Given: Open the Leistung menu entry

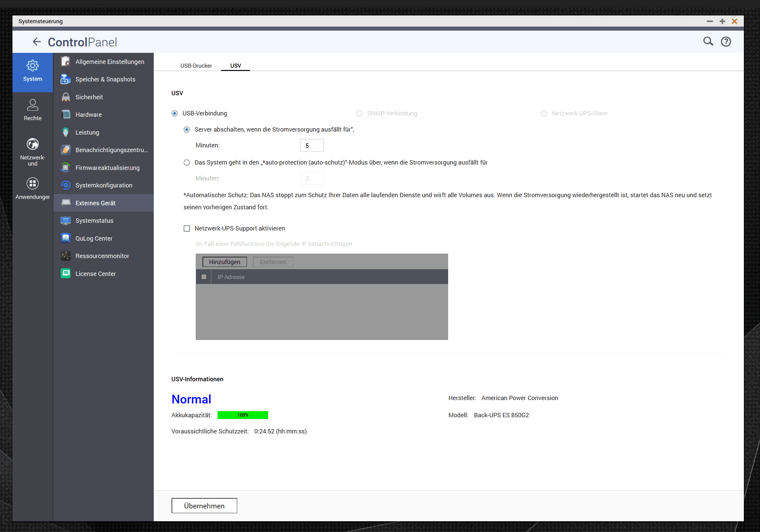Looking at the screenshot, I should (x=104, y=132).
